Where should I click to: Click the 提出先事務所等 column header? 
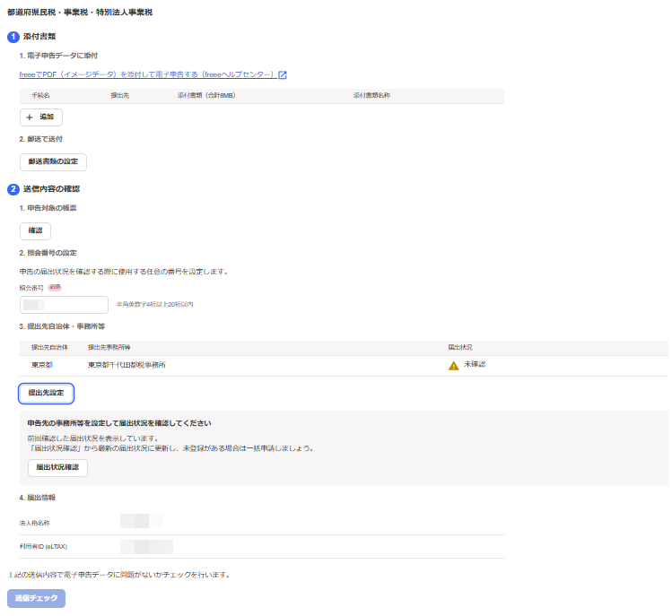109,346
